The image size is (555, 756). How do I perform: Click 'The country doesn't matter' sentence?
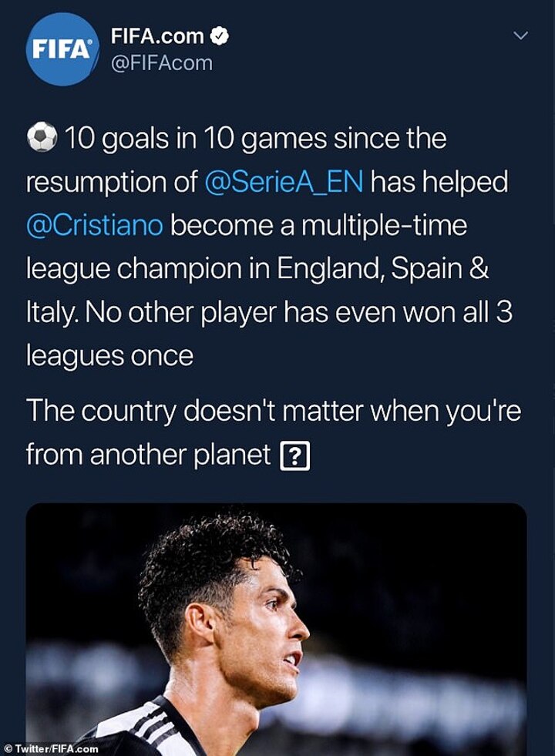click(x=273, y=411)
